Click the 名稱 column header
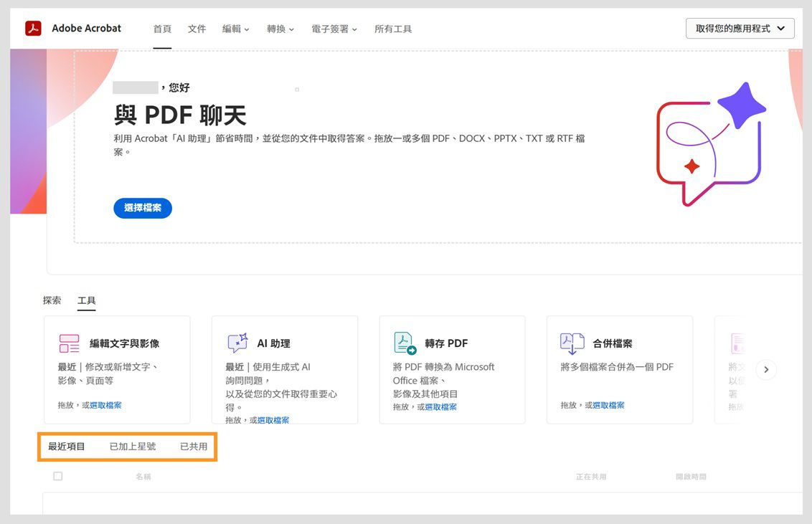Viewport: 812px width, 524px height. [143, 475]
